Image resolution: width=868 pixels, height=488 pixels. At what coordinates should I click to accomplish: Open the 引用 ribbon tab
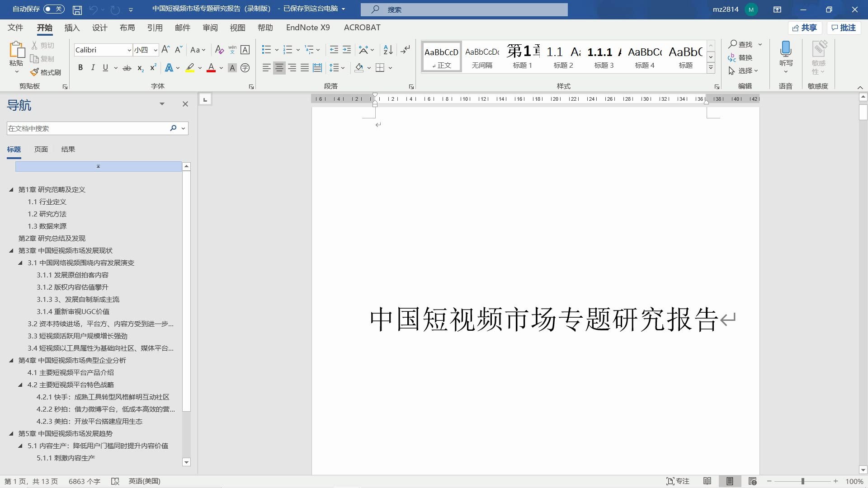pyautogui.click(x=155, y=28)
